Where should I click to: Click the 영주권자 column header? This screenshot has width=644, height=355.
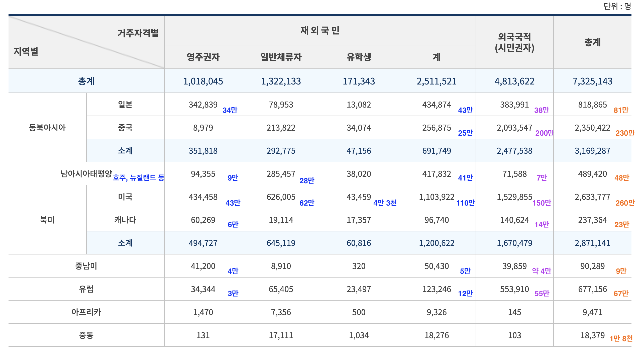coord(203,57)
